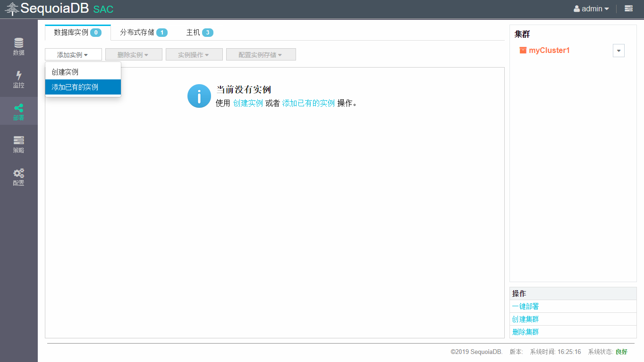This screenshot has width=644, height=362.
Task: Click the blue info icon
Action: pyautogui.click(x=199, y=95)
